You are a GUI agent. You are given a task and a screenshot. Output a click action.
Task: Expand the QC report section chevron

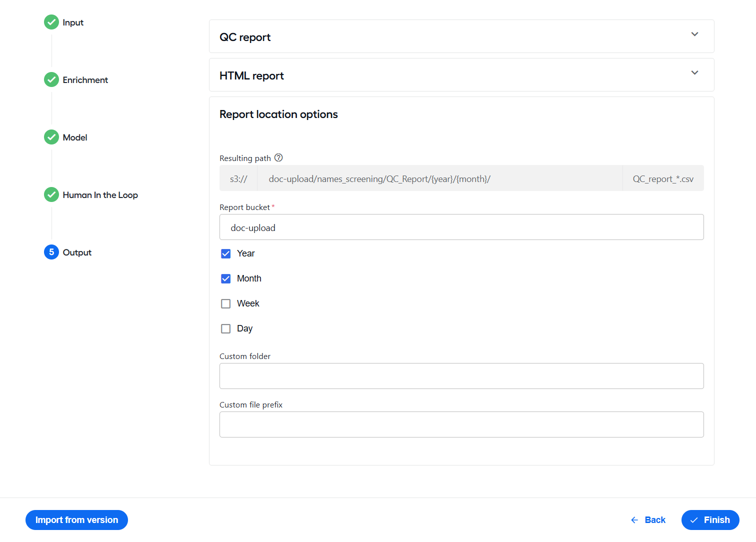coord(694,34)
